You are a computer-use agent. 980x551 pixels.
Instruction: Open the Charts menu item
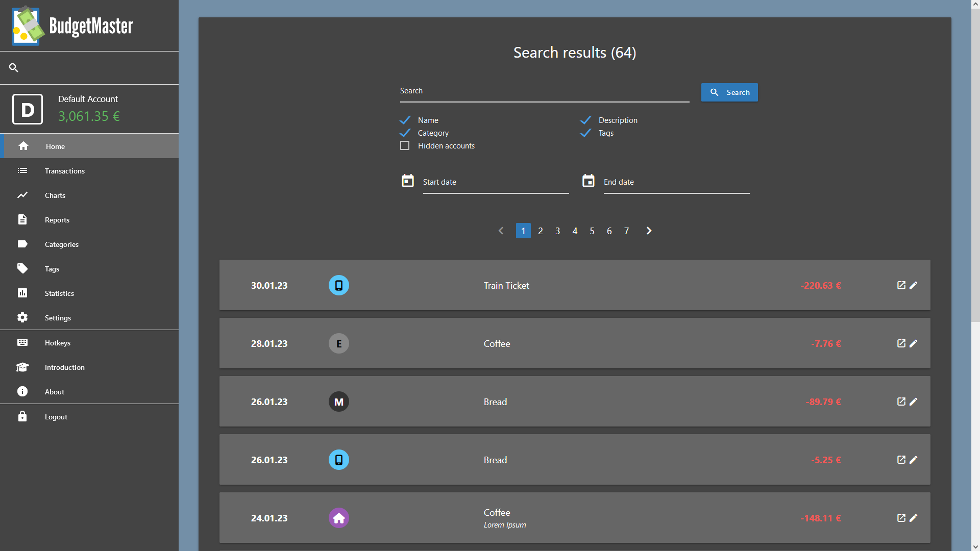(89, 195)
